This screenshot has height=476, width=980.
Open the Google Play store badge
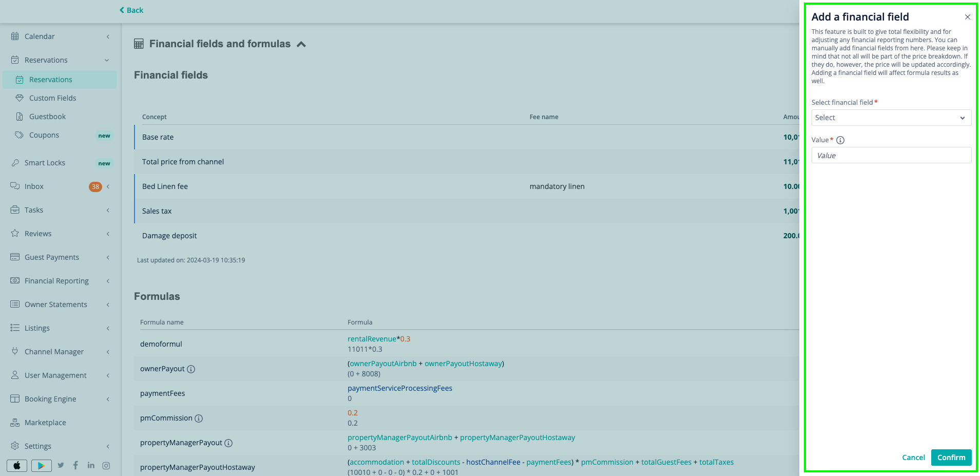point(42,466)
